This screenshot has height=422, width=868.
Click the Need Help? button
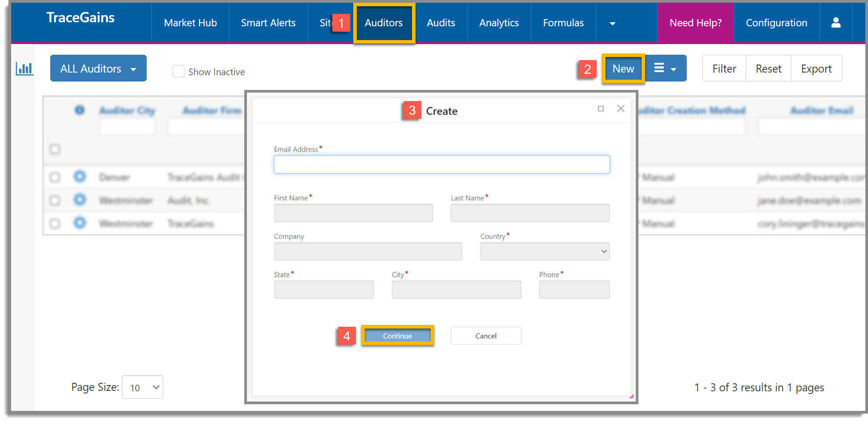pos(695,23)
